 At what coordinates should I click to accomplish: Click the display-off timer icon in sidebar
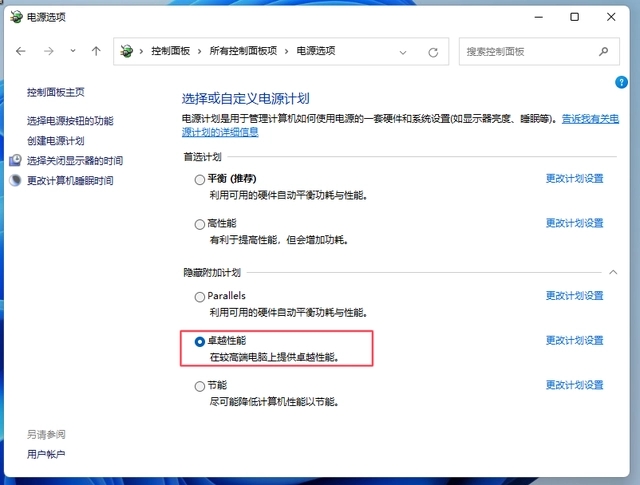click(15, 160)
